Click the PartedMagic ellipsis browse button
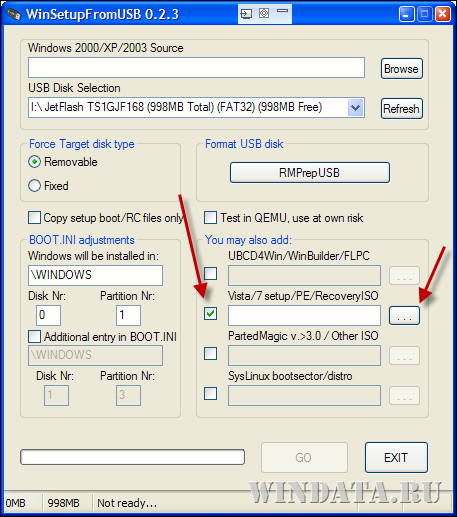This screenshot has height=517, width=457. 404,355
